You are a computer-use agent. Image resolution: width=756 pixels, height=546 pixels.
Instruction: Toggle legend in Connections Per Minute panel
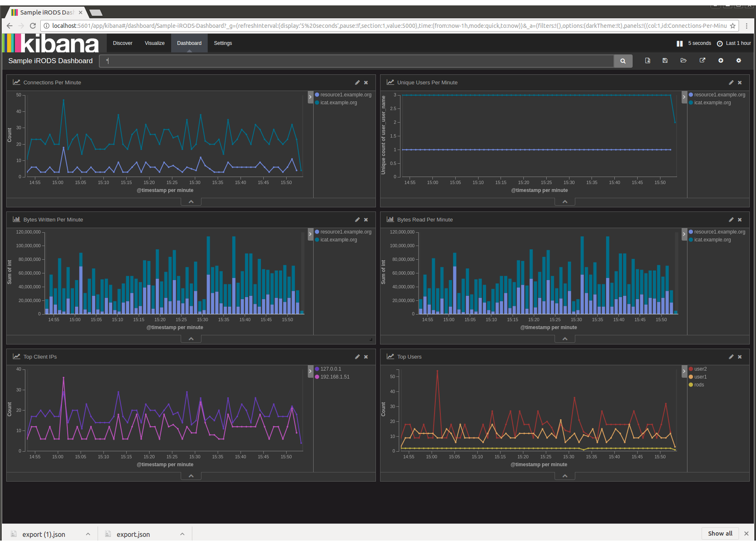point(310,97)
